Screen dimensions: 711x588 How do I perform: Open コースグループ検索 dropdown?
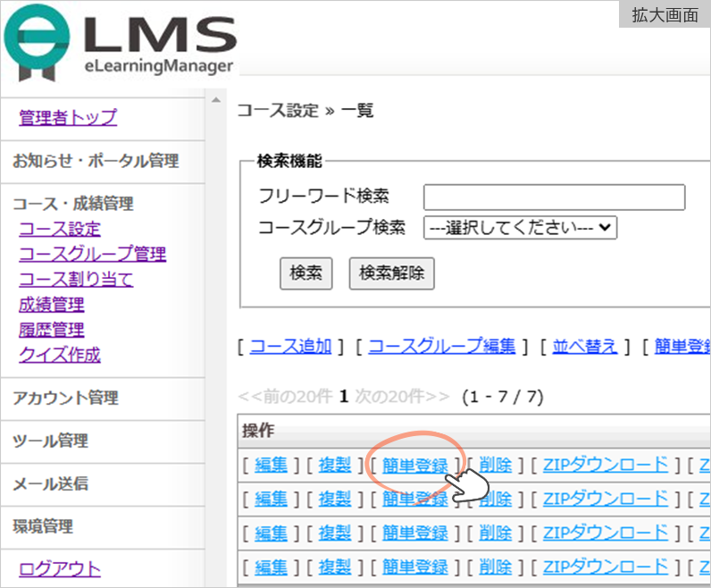coord(520,227)
